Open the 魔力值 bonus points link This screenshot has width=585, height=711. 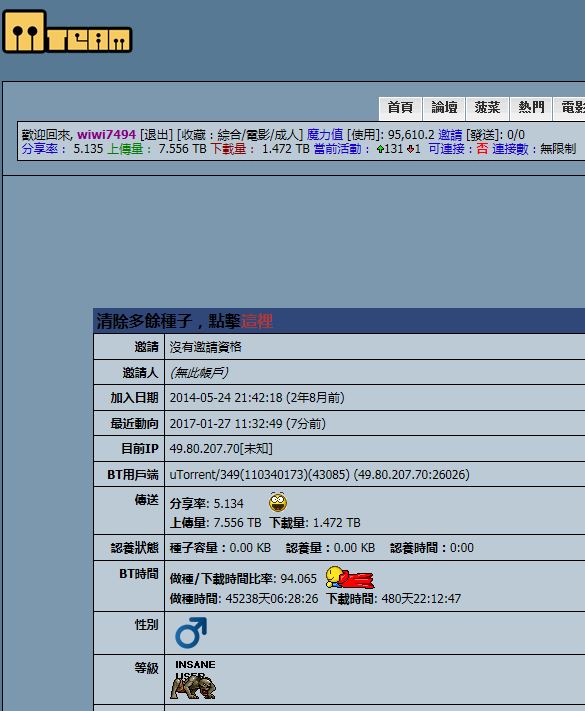325,135
